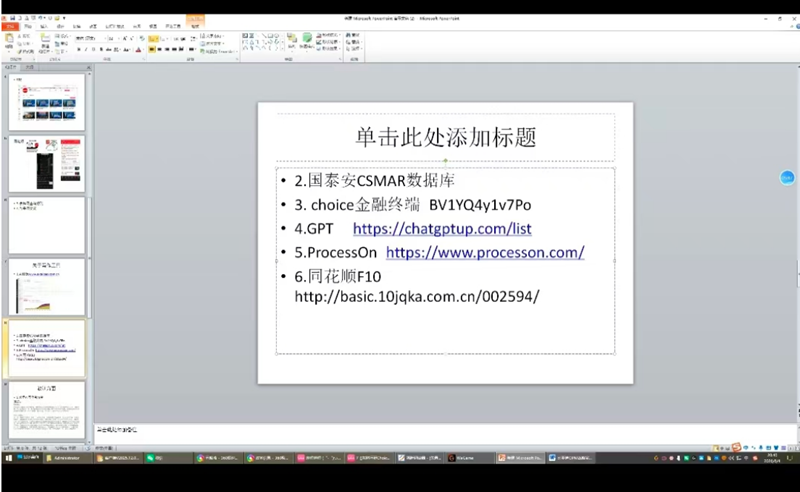
Task: Click the URL text basic.10jqka.com.cn/002594/
Action: tap(439, 297)
